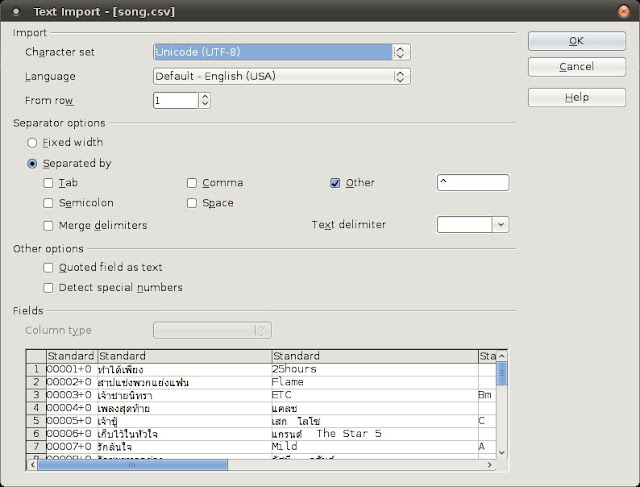Image resolution: width=640 pixels, height=487 pixels.
Task: Click the Cancel button
Action: click(576, 67)
